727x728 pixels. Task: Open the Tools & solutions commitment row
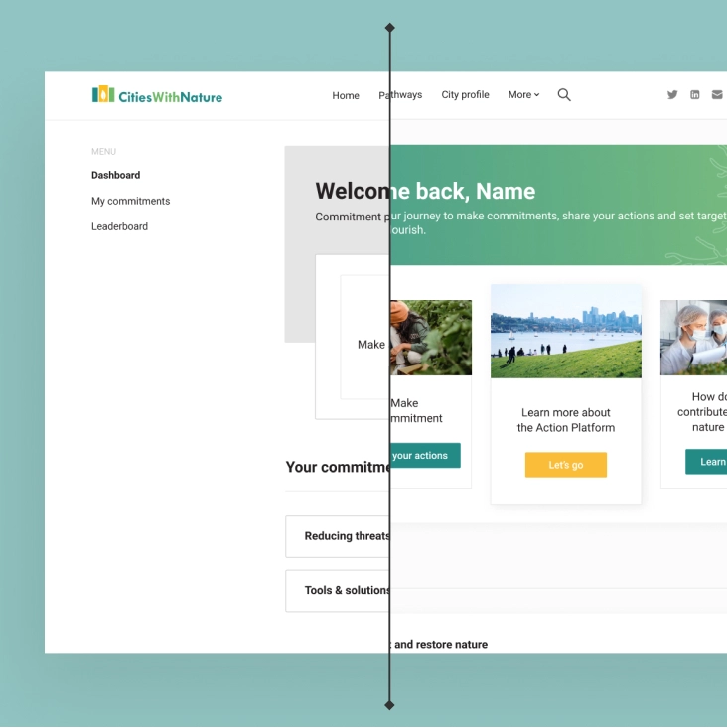(338, 591)
